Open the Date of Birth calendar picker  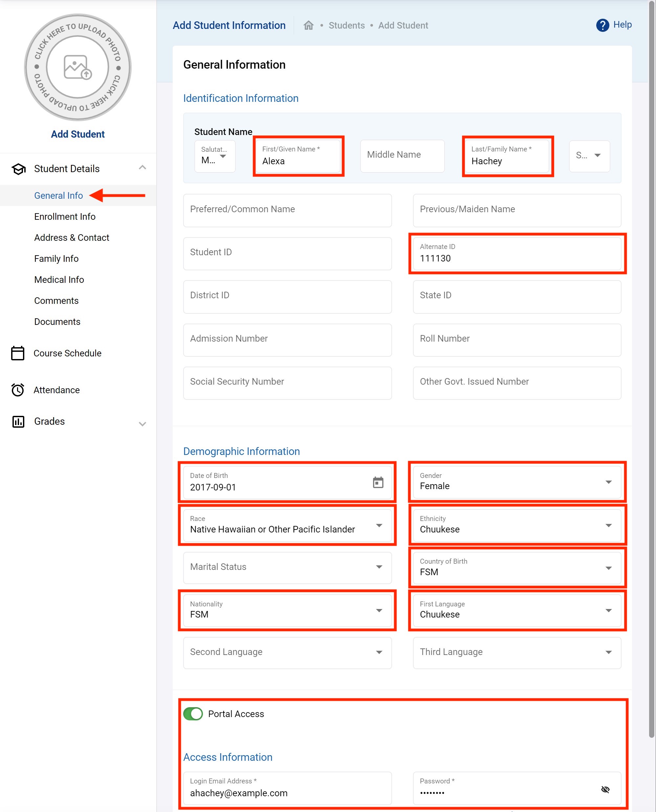pos(378,482)
